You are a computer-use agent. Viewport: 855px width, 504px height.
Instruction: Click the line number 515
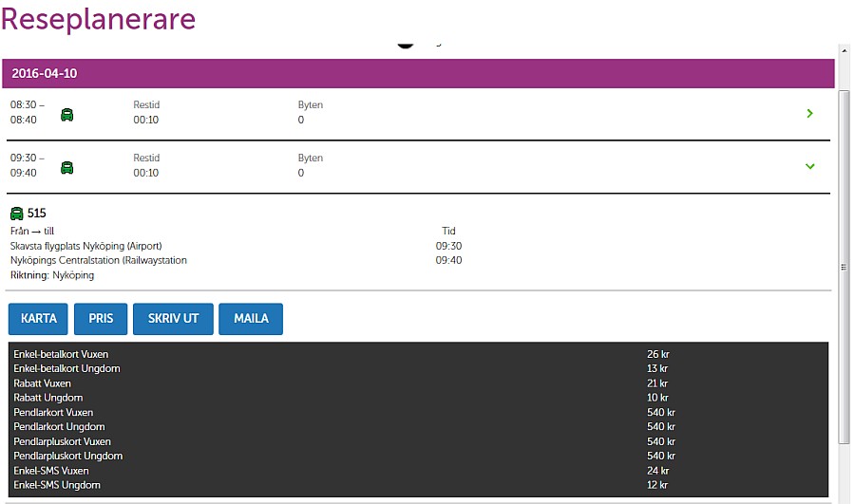36,213
